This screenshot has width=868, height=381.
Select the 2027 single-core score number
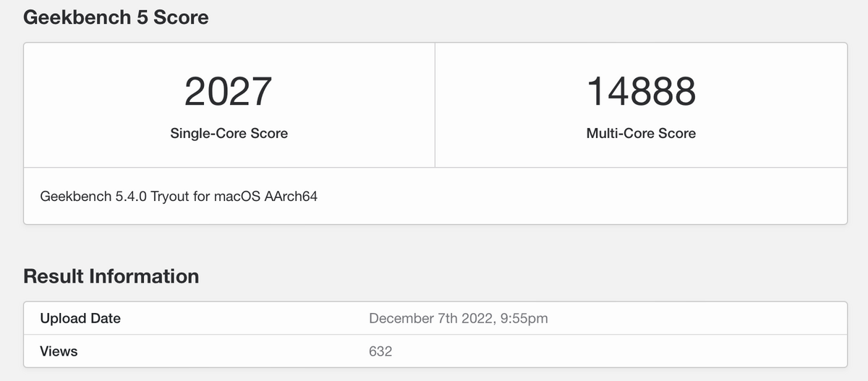pyautogui.click(x=229, y=92)
